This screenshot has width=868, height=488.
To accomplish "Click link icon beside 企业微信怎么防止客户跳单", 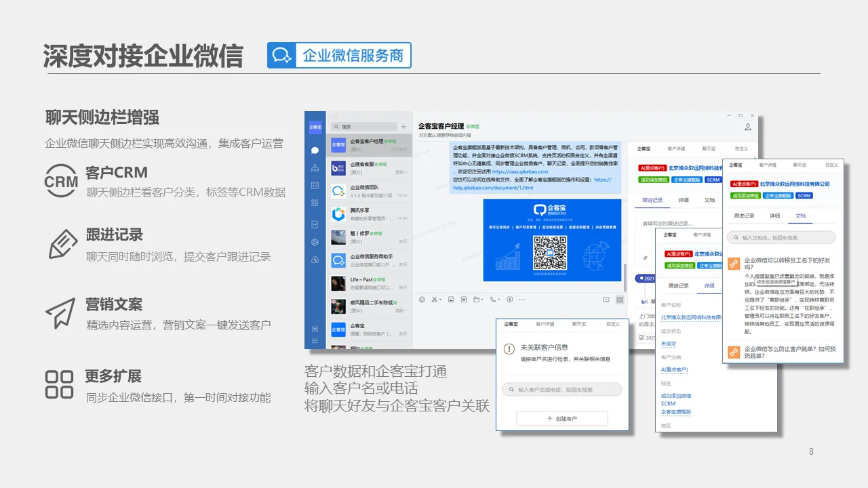I will point(733,352).
